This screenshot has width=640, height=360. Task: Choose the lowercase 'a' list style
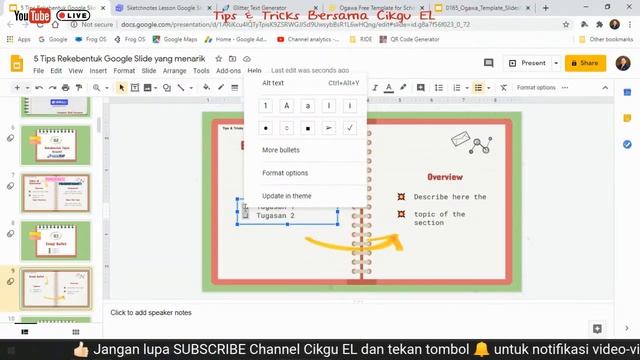(x=308, y=106)
